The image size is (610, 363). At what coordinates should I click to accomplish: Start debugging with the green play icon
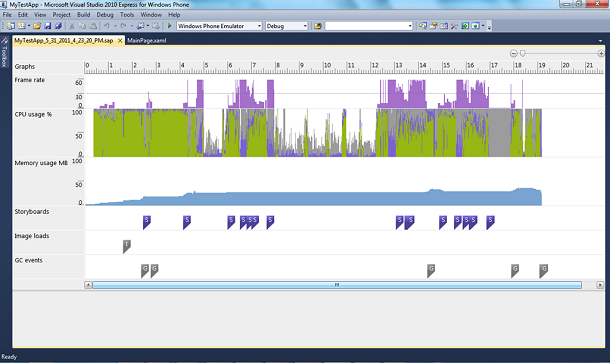tap(170, 26)
